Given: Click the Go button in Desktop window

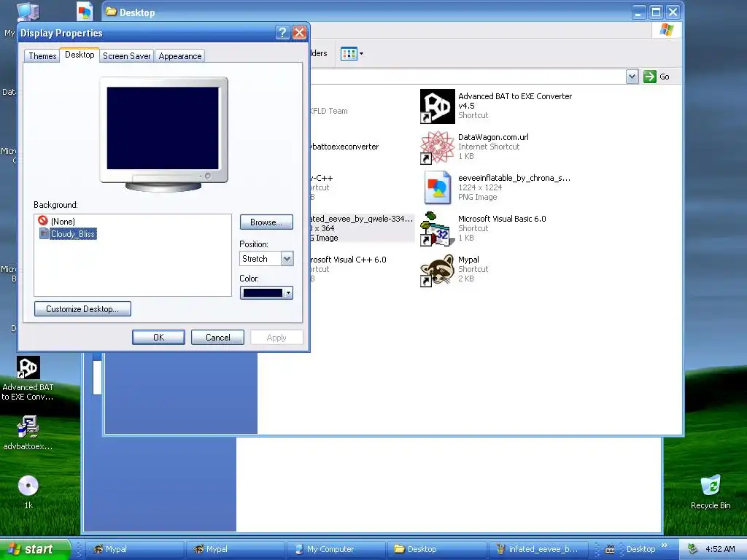Looking at the screenshot, I should [x=657, y=77].
